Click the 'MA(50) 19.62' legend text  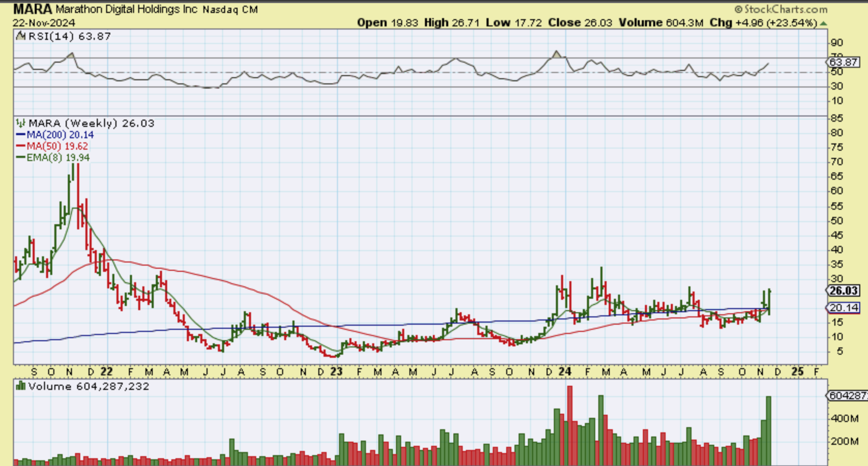(57, 147)
